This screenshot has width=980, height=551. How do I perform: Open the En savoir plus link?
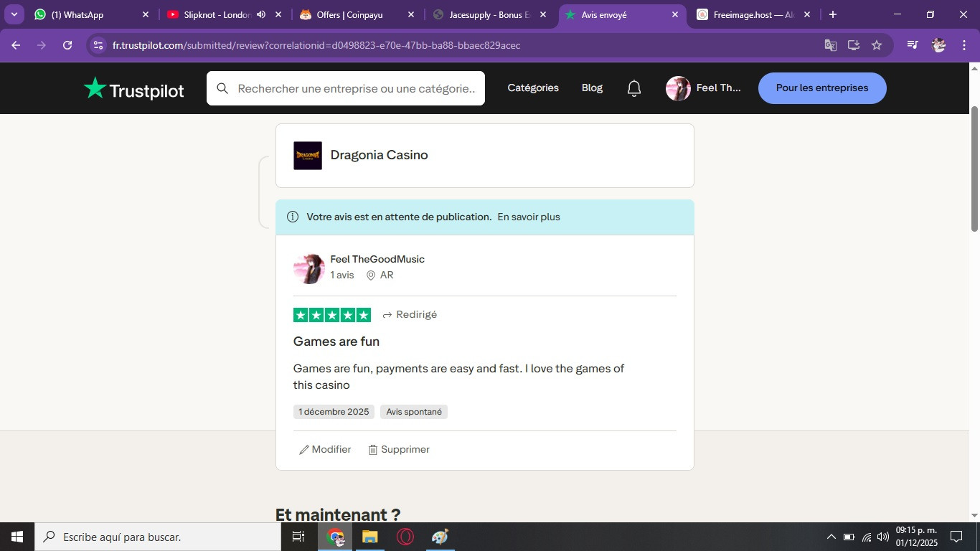coord(529,217)
